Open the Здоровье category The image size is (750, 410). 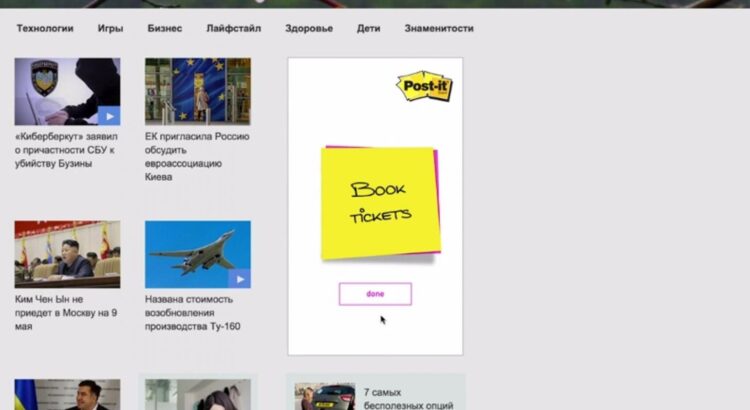(x=309, y=28)
